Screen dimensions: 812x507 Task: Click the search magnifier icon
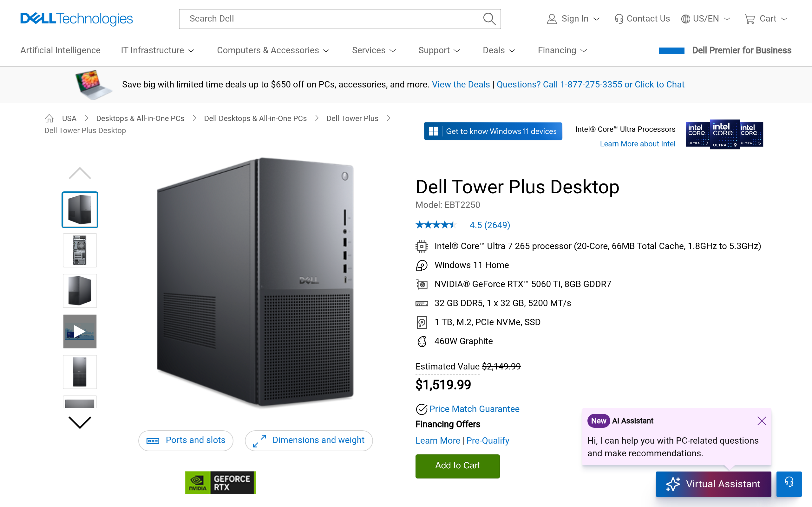(489, 19)
